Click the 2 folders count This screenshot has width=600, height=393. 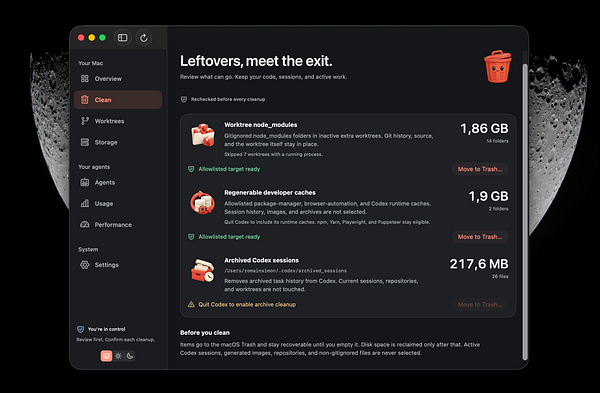(x=499, y=209)
